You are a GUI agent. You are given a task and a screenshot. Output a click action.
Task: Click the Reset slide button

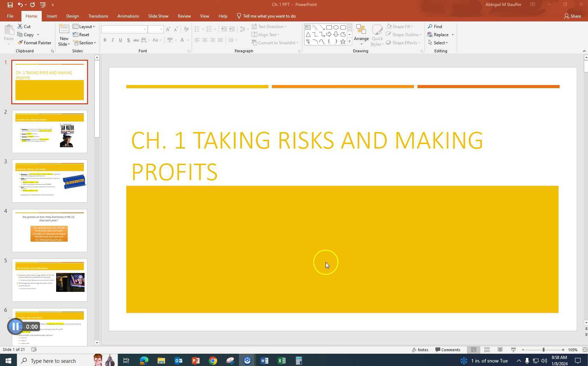pos(81,34)
